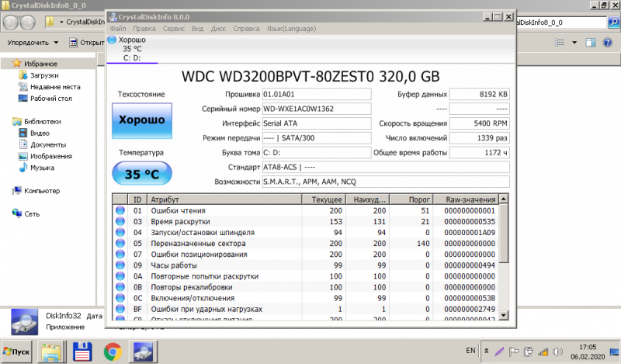Click the SMART list scrollbar thumb
The image size is (621, 364).
[x=503, y=234]
